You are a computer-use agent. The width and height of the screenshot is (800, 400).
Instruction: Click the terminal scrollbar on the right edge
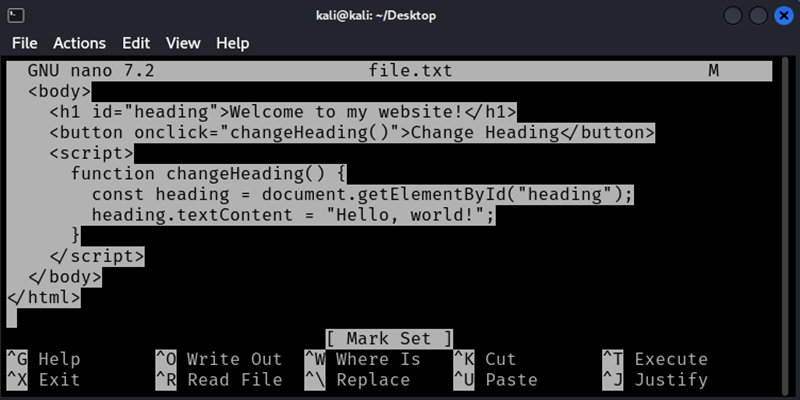[x=783, y=224]
